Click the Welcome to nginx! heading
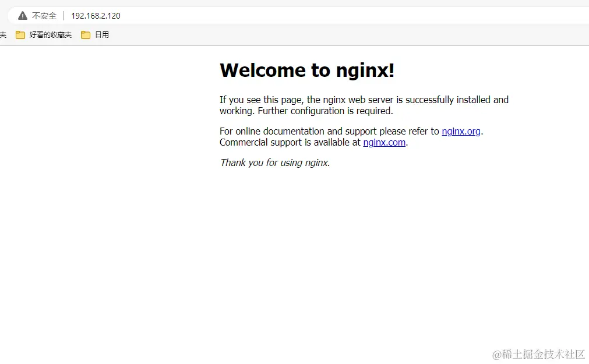 point(307,70)
